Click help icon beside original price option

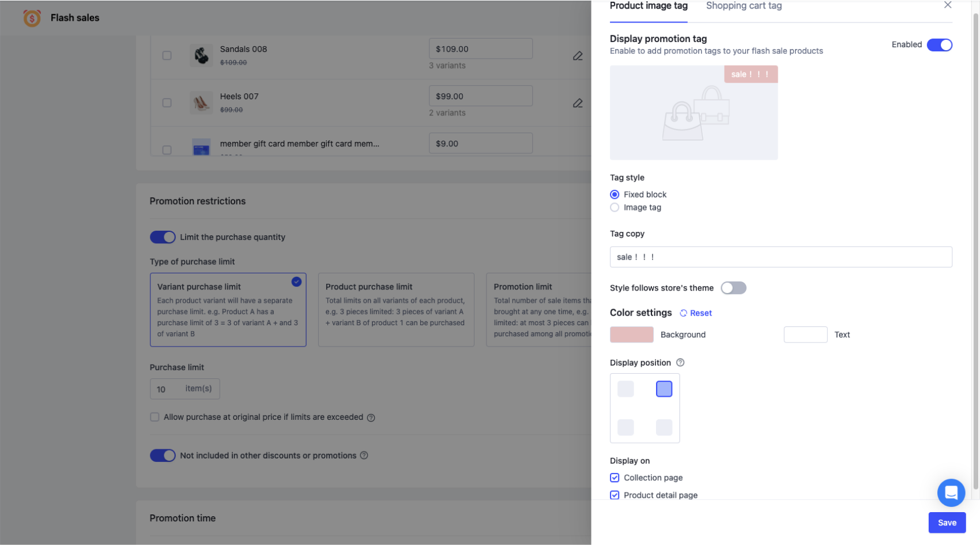pyautogui.click(x=371, y=418)
